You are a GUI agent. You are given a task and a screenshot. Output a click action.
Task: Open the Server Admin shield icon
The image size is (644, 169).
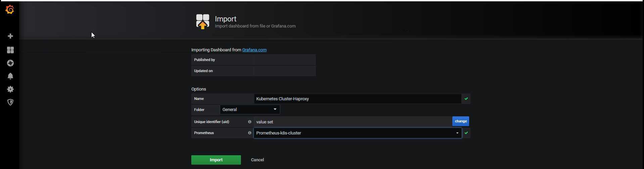click(x=10, y=102)
